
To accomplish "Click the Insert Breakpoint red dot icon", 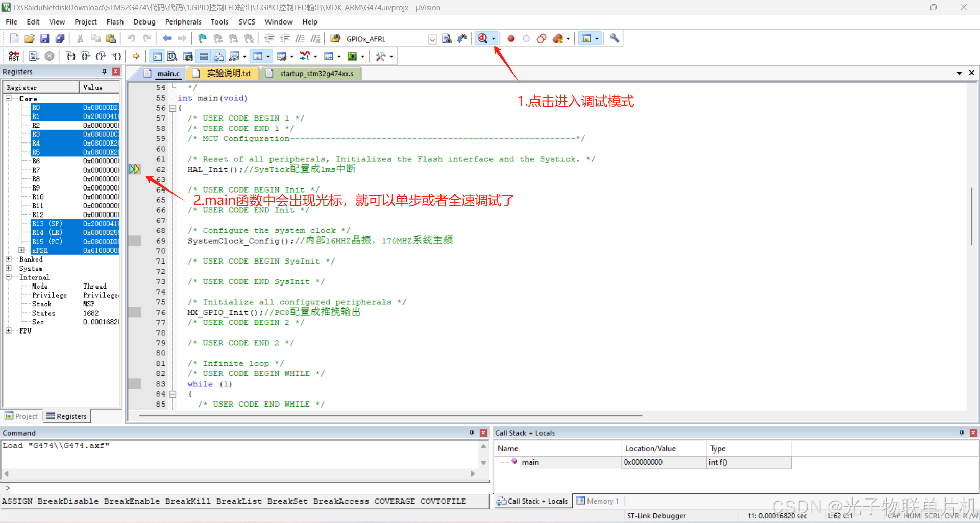I will [511, 38].
